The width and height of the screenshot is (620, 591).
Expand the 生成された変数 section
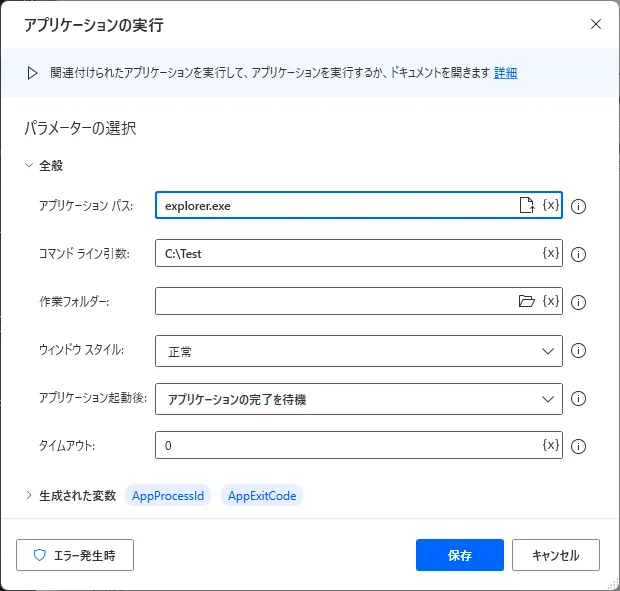29,495
